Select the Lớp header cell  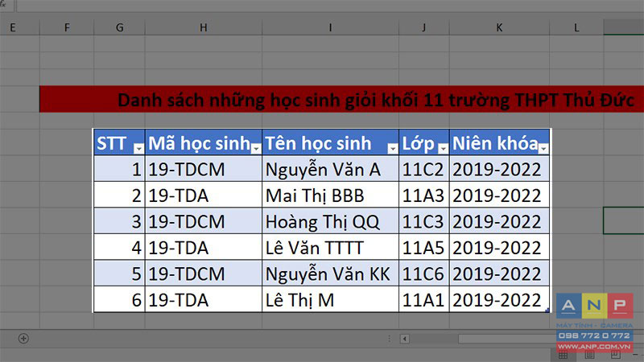tap(424, 142)
